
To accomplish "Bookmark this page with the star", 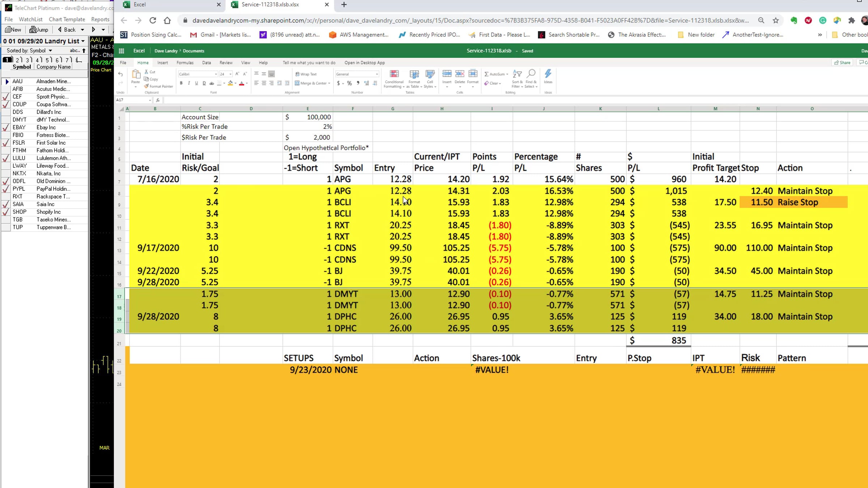I will tap(776, 21).
